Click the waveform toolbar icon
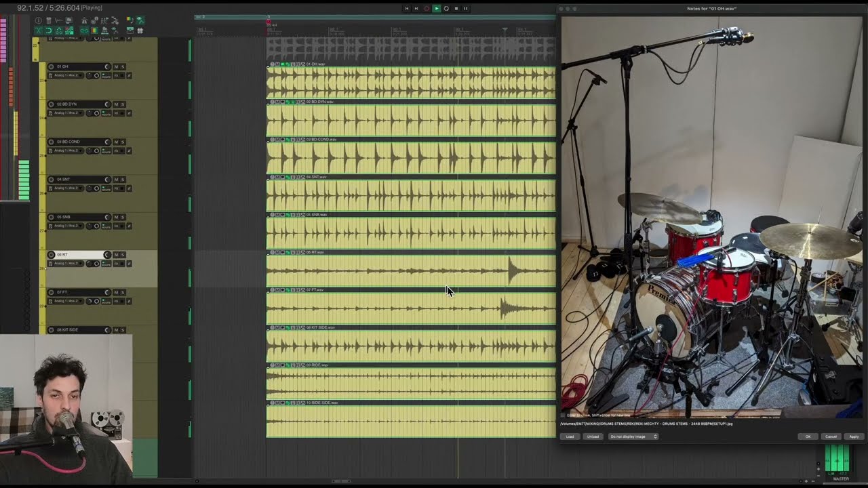Screen dimensions: 868x488 [59, 20]
